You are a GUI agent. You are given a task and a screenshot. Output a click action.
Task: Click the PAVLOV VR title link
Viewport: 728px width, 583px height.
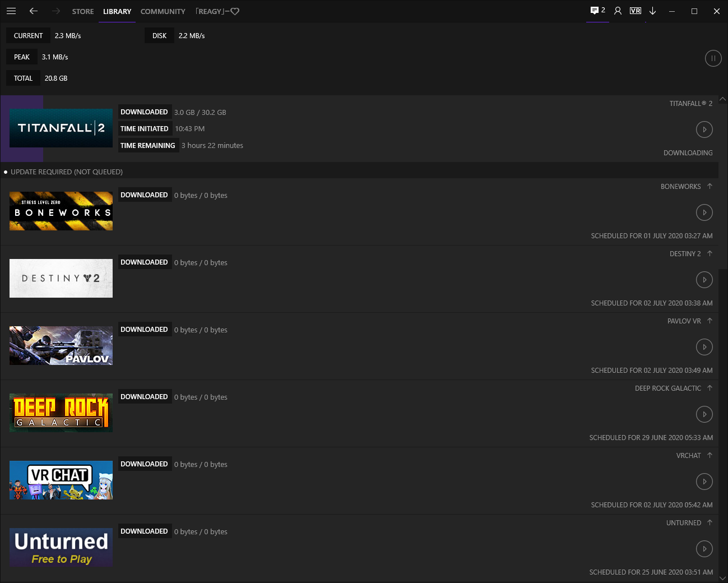684,321
